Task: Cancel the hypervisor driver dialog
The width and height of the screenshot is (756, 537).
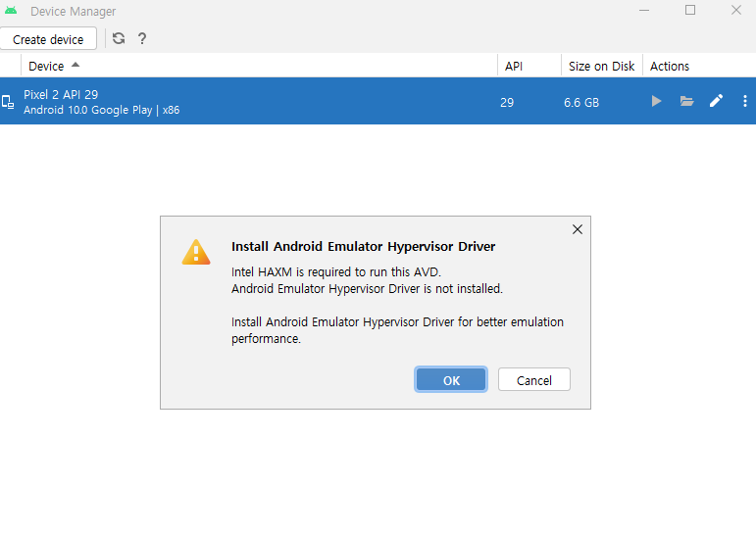Action: pos(533,380)
